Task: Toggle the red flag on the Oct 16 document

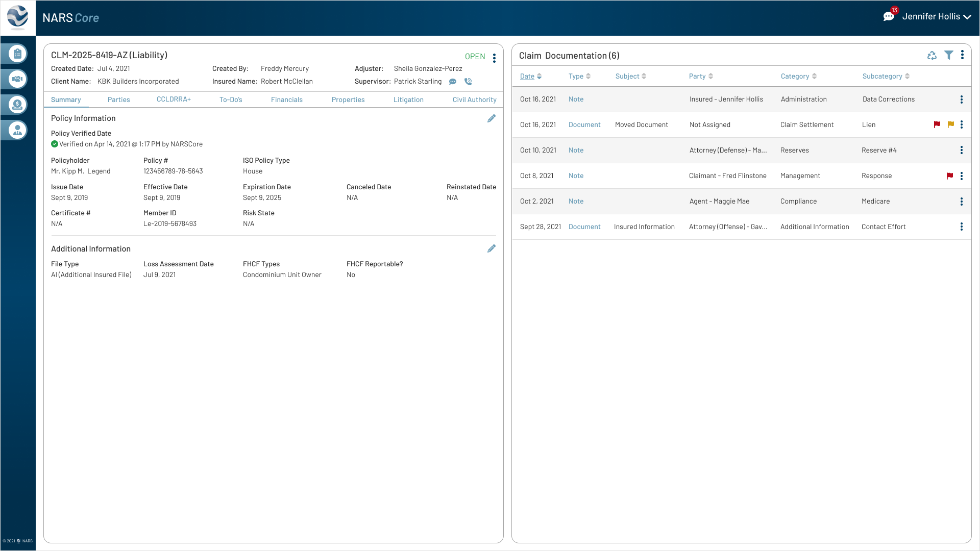Action: tap(937, 124)
